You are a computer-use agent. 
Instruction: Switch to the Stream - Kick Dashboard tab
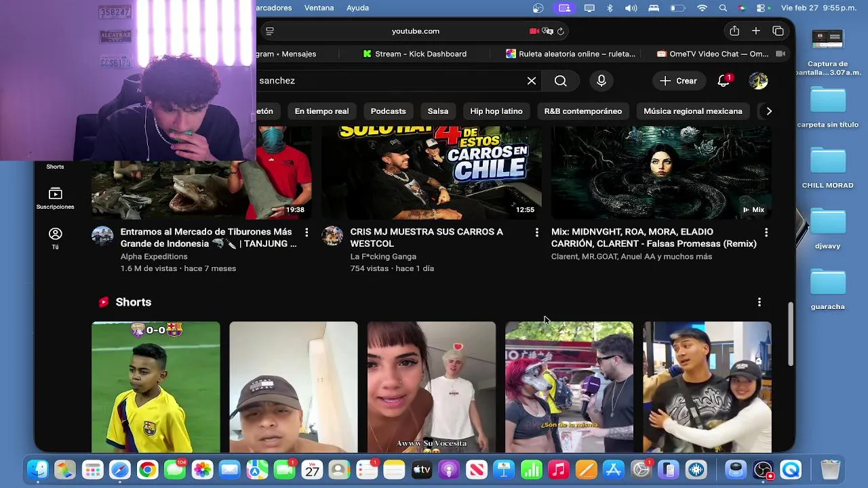pos(415,54)
